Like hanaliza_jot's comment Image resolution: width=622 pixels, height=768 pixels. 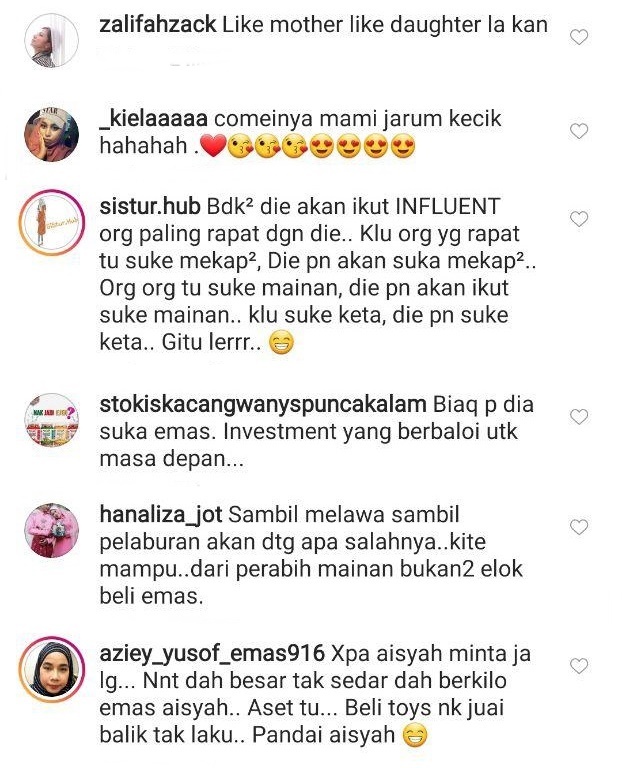point(579,527)
